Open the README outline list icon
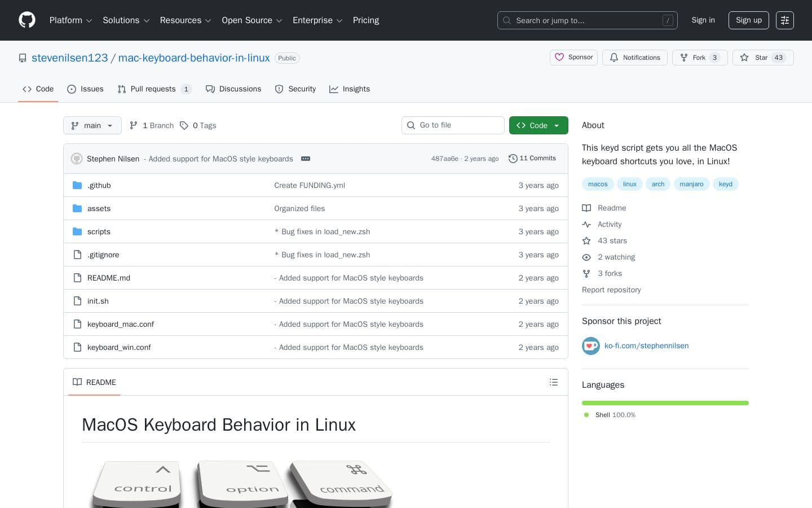The width and height of the screenshot is (812, 508). [x=553, y=382]
